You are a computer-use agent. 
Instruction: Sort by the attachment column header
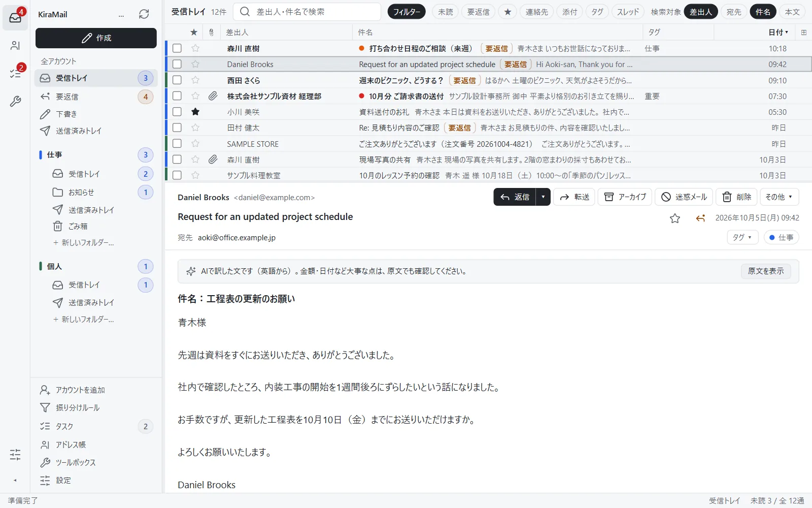(x=212, y=32)
